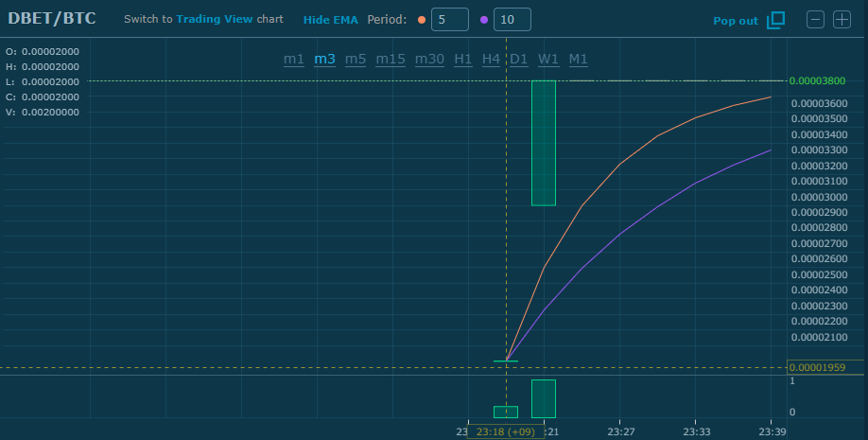868x440 pixels.
Task: Click the H: 0.00002000 high value
Action: point(42,66)
